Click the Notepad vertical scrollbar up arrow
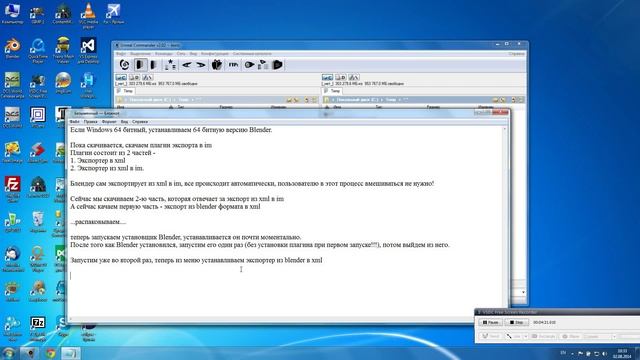The image size is (640, 360). (x=505, y=129)
